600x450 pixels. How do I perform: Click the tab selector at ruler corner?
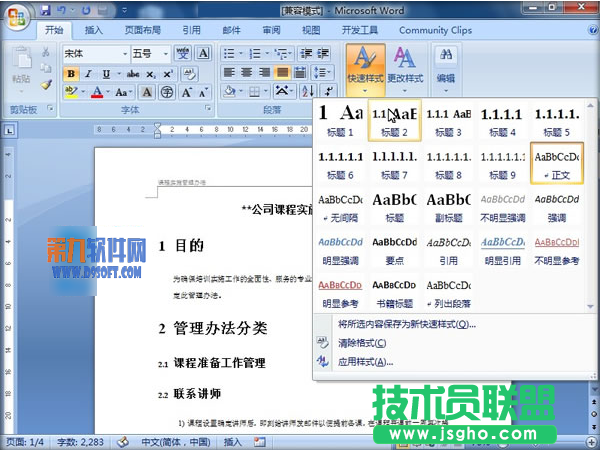coord(9,130)
